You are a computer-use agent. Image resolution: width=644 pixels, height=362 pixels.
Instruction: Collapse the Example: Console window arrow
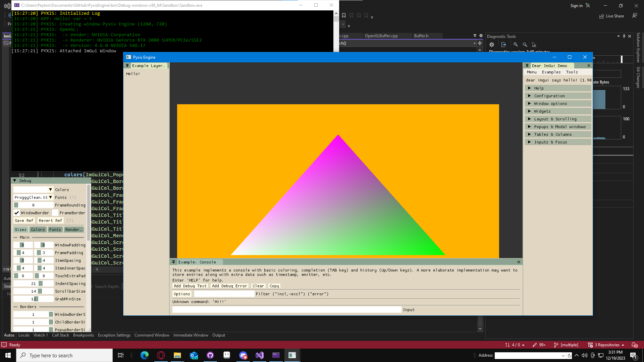pos(174,262)
